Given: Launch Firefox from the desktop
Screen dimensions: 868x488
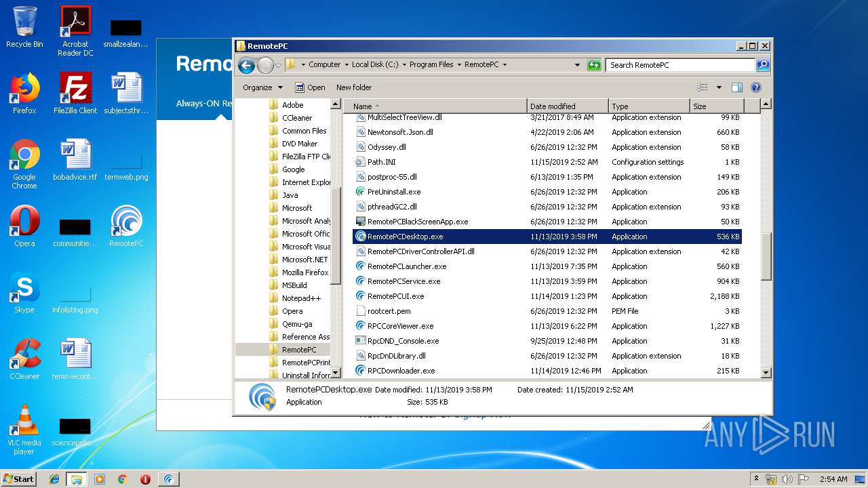Looking at the screenshot, I should pyautogui.click(x=24, y=94).
